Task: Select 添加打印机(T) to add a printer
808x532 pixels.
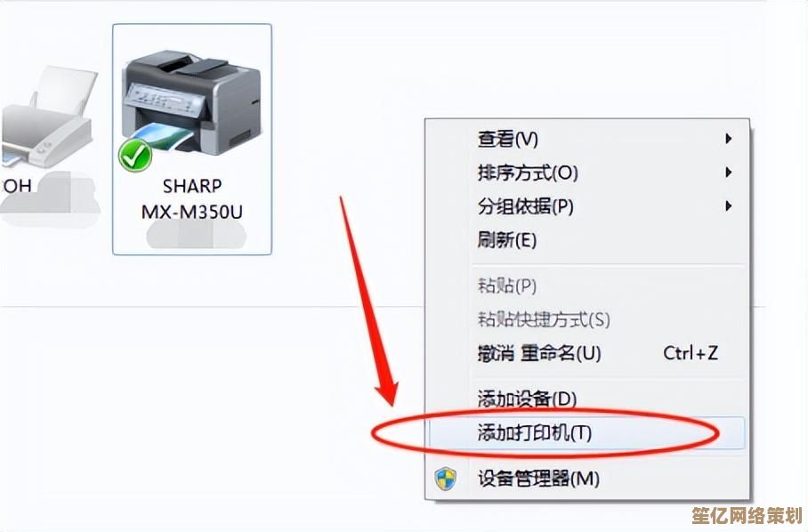Action: 587,432
